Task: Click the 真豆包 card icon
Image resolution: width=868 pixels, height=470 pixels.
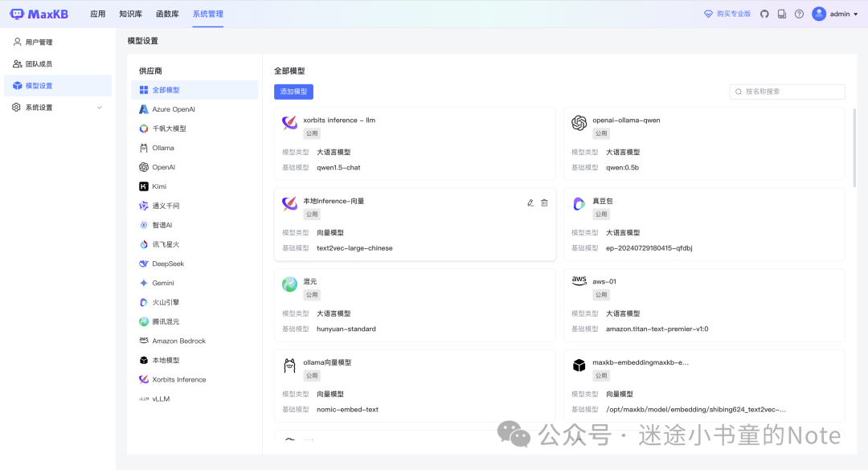Action: coord(579,204)
